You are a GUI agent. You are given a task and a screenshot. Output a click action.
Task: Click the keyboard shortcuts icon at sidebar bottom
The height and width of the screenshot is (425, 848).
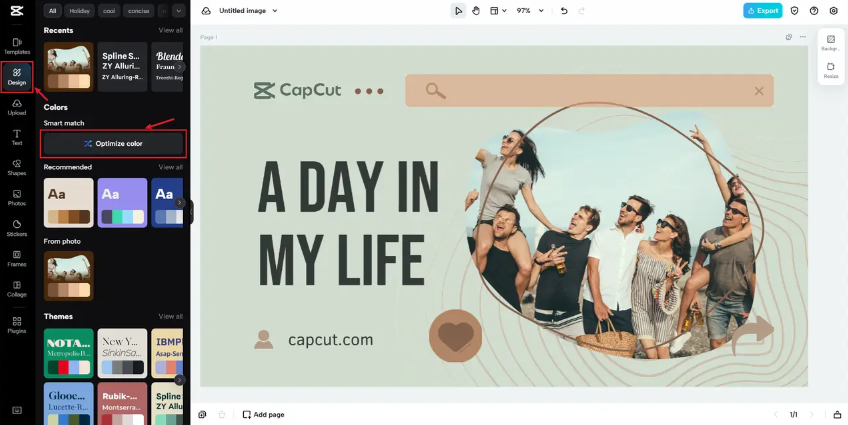(x=17, y=410)
